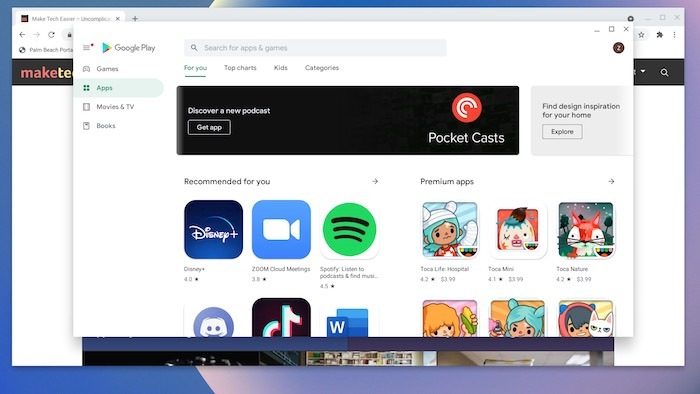Click the search magnifier icon in Play
Screen dimensions: 700x394
click(x=194, y=48)
